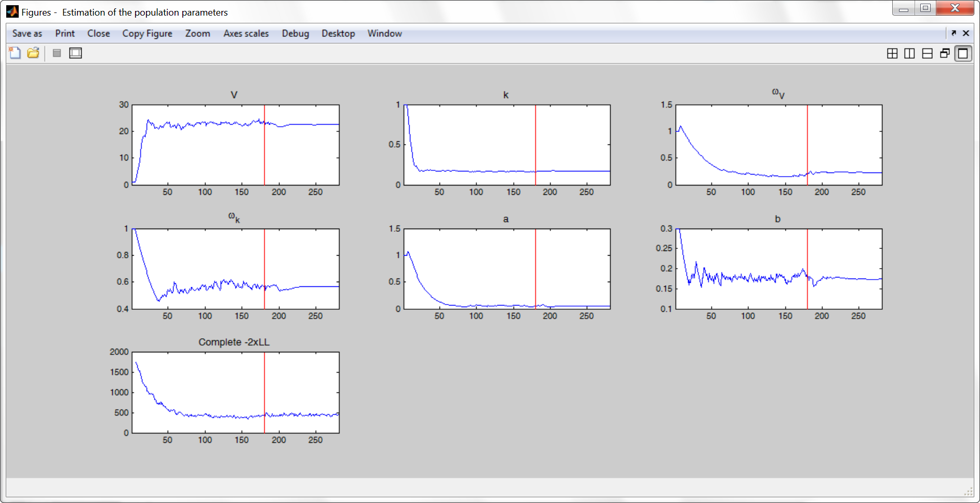
Task: Arrange figures in top-bottom split view
Action: (927, 53)
